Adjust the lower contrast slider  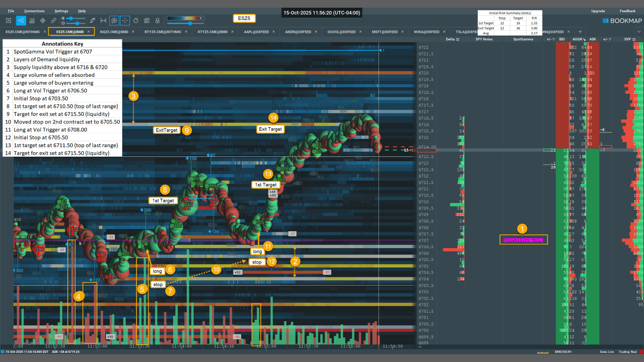point(76,23)
